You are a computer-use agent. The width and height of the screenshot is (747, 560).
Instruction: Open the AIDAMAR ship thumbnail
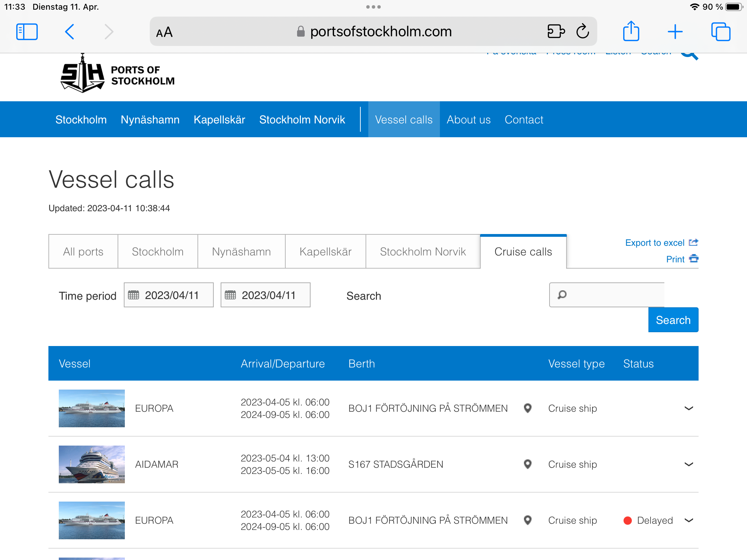tap(92, 464)
